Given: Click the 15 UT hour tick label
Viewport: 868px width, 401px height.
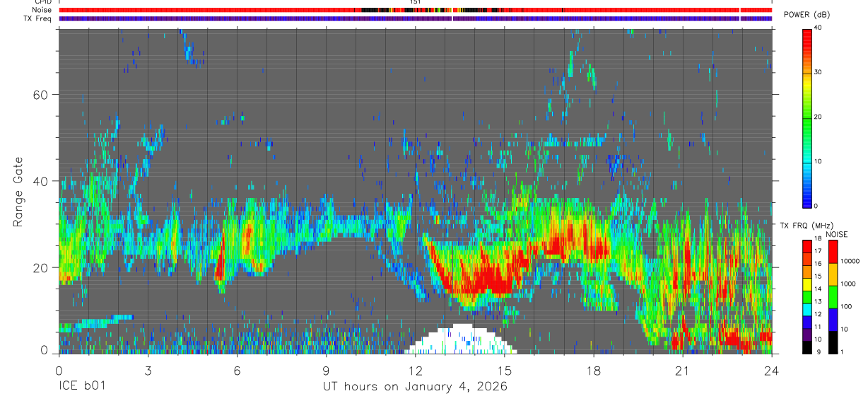Looking at the screenshot, I should (505, 370).
